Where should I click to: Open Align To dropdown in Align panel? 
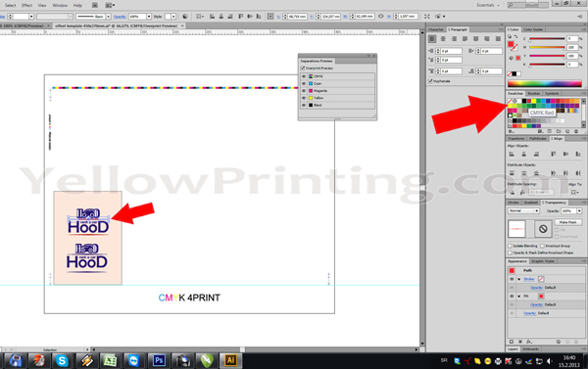point(575,192)
